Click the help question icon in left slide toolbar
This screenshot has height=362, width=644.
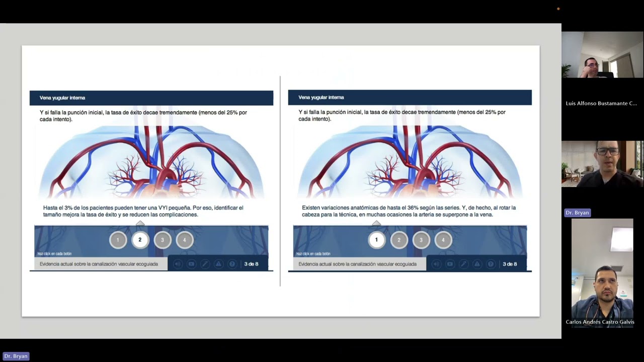click(x=232, y=264)
